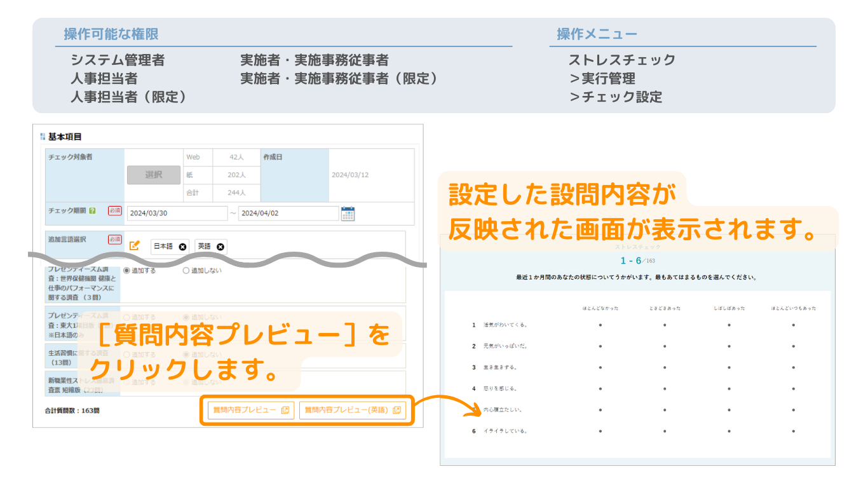The image size is (868, 483).
Task: Click the 基本項目 section header icon
Action: tap(43, 137)
